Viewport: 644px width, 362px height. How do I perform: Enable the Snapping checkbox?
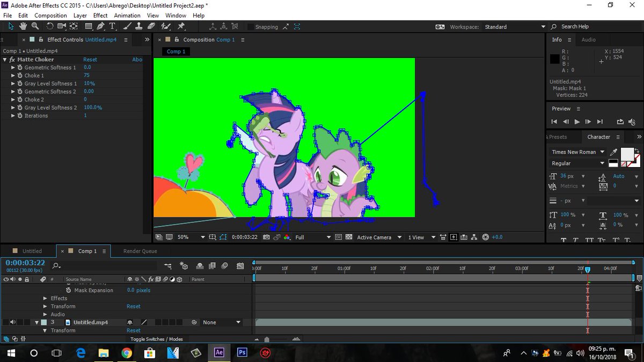click(x=251, y=27)
